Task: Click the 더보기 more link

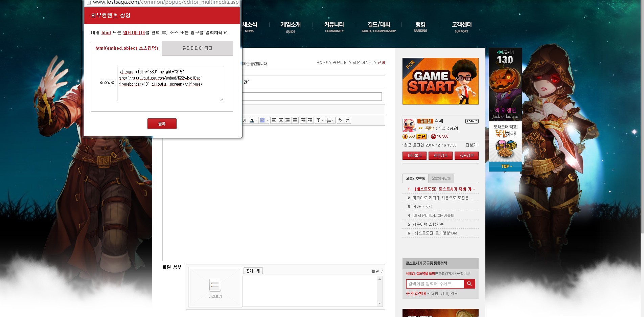Action: [471, 145]
